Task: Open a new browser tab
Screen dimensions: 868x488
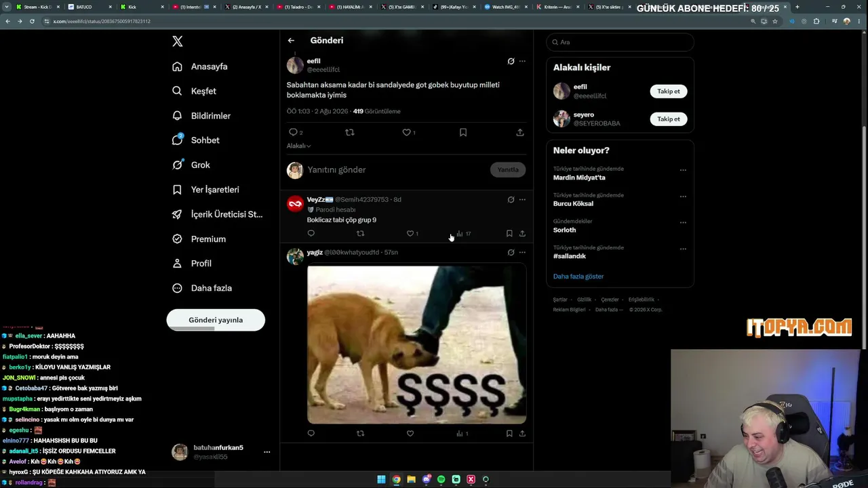Action: point(797,7)
